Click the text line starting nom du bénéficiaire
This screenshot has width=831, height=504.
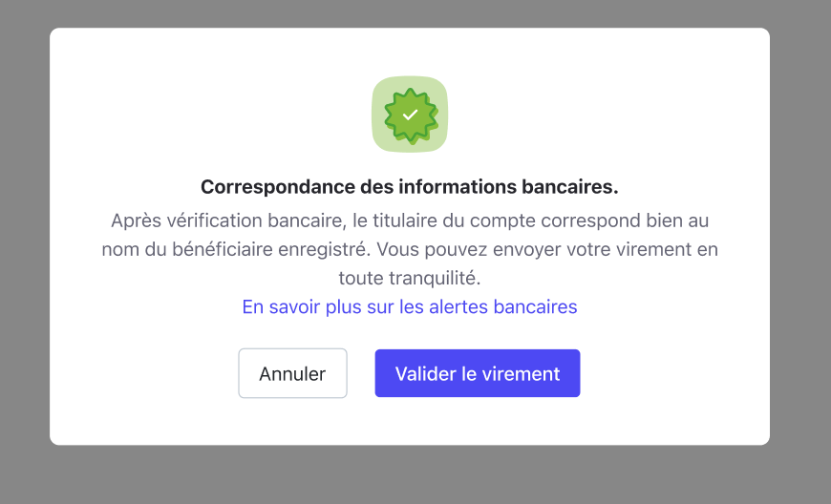click(409, 249)
